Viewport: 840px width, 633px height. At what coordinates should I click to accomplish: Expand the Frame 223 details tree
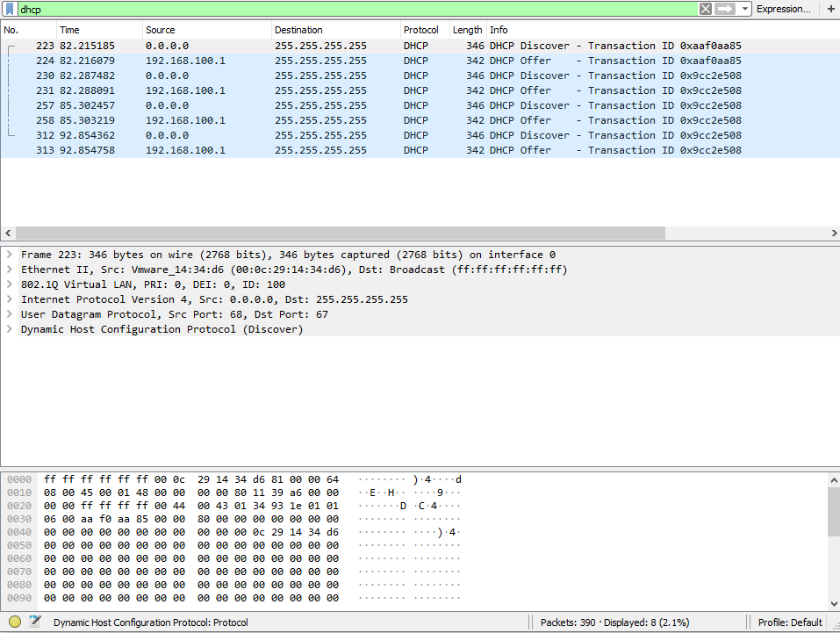9,255
